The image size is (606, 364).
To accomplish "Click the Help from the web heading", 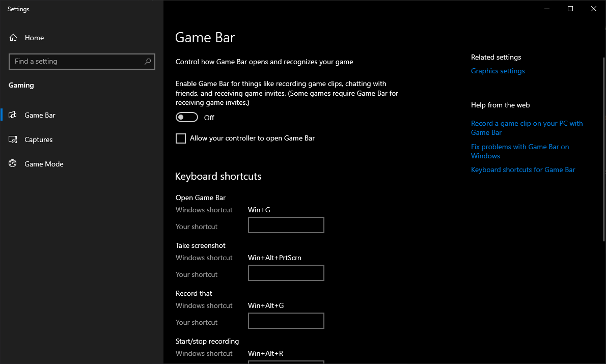I will point(500,105).
